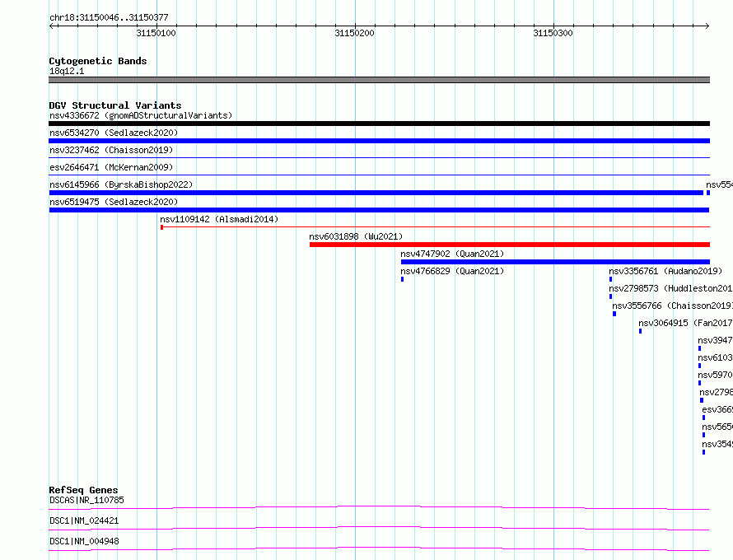Select the magenta DSC1 NM_004948 gene line
Image resolution: width=733 pixels, height=560 pixels.
379,548
